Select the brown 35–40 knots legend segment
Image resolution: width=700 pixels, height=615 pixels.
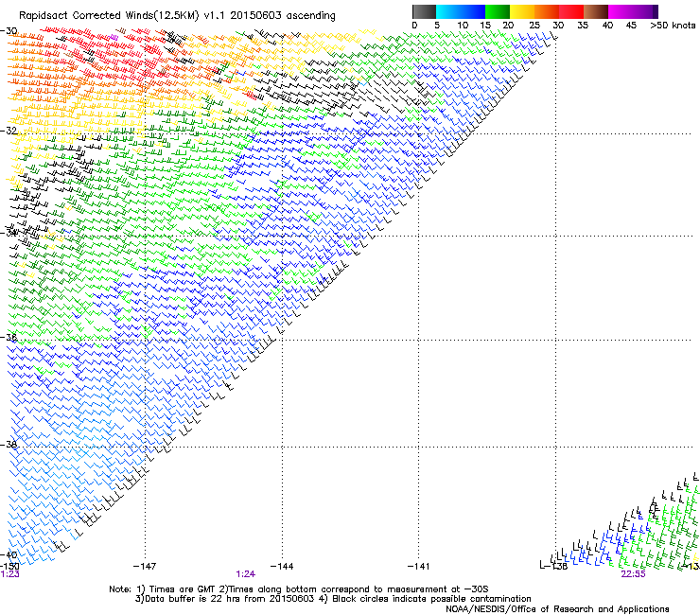pos(596,11)
